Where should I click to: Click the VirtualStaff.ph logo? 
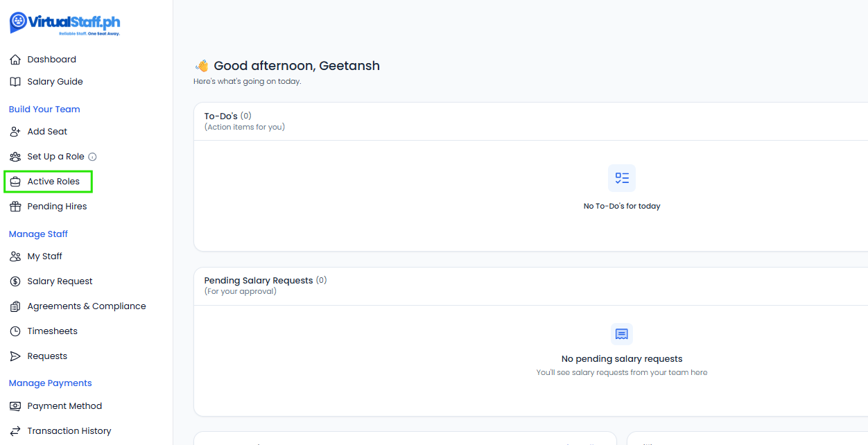64,23
